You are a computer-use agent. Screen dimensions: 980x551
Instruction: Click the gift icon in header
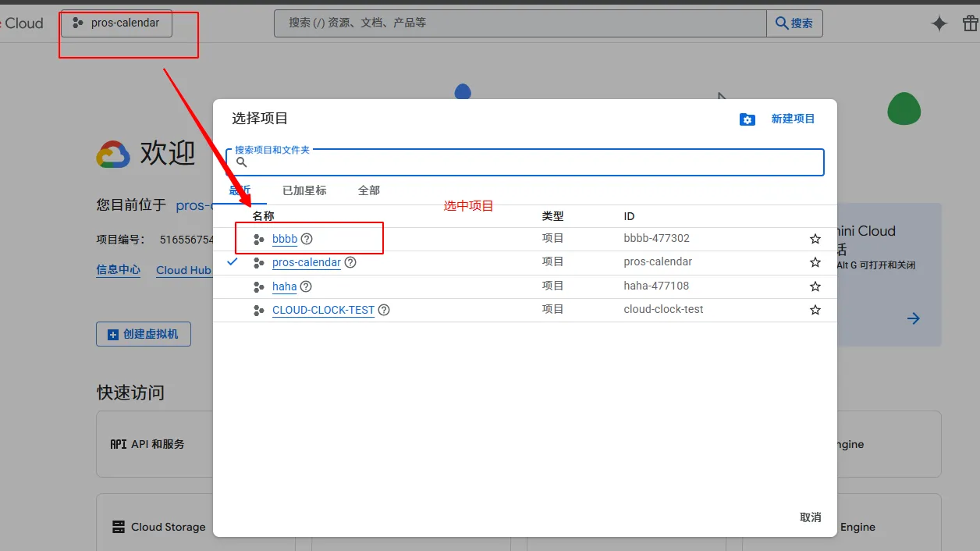(970, 23)
